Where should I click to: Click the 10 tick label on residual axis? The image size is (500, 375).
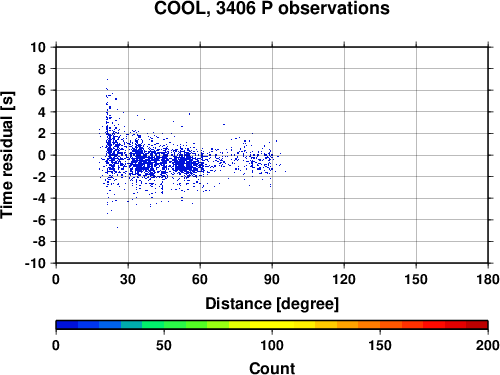coord(38,47)
